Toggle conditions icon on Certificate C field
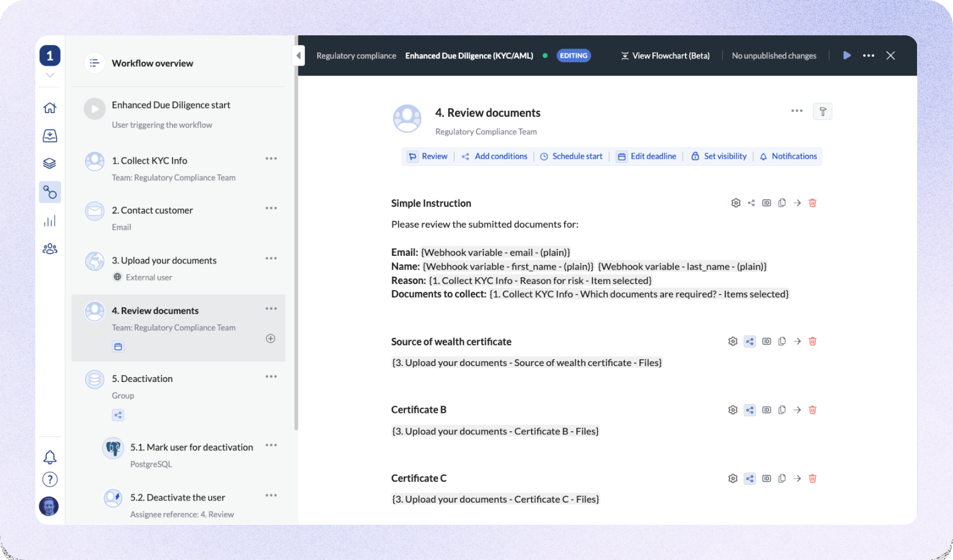The width and height of the screenshot is (953, 560). click(749, 478)
